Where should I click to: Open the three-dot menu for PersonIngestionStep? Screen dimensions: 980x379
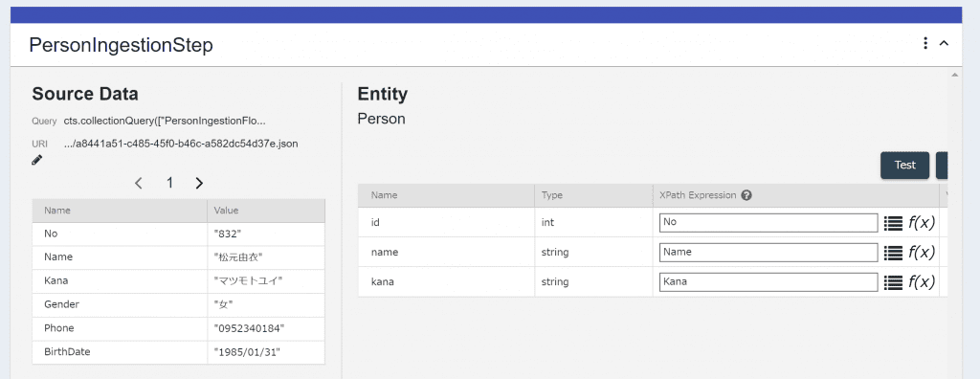pyautogui.click(x=925, y=43)
